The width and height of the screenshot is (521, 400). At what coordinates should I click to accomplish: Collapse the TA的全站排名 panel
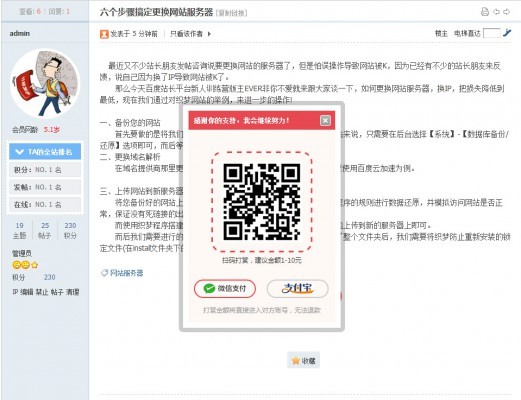coord(45,152)
